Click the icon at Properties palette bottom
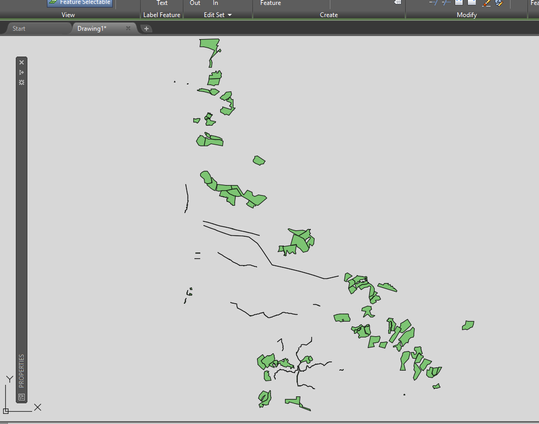Viewport: 539px width, 424px height. 22,397
